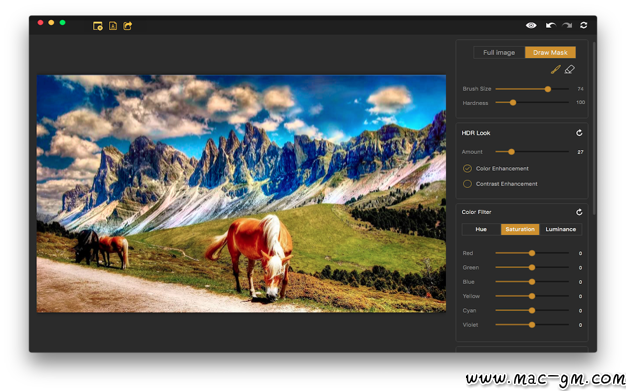Disable the Color Enhancement checkbox
The height and width of the screenshot is (391, 626).
click(x=467, y=169)
